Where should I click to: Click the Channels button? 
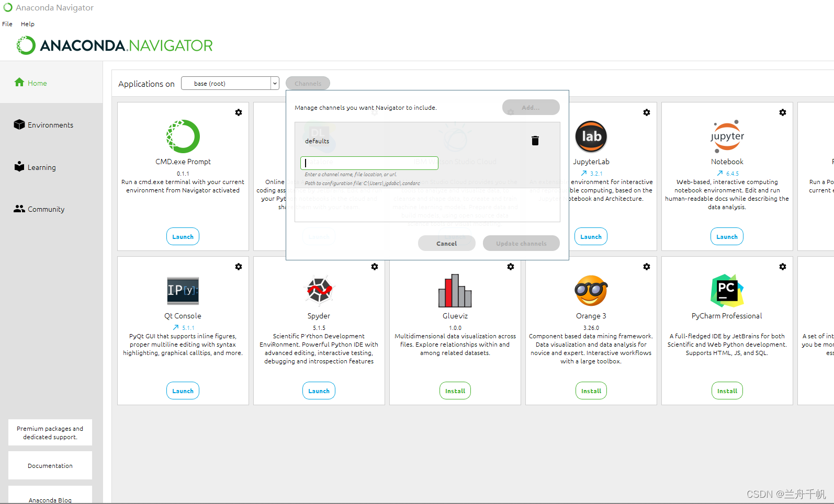(x=308, y=83)
